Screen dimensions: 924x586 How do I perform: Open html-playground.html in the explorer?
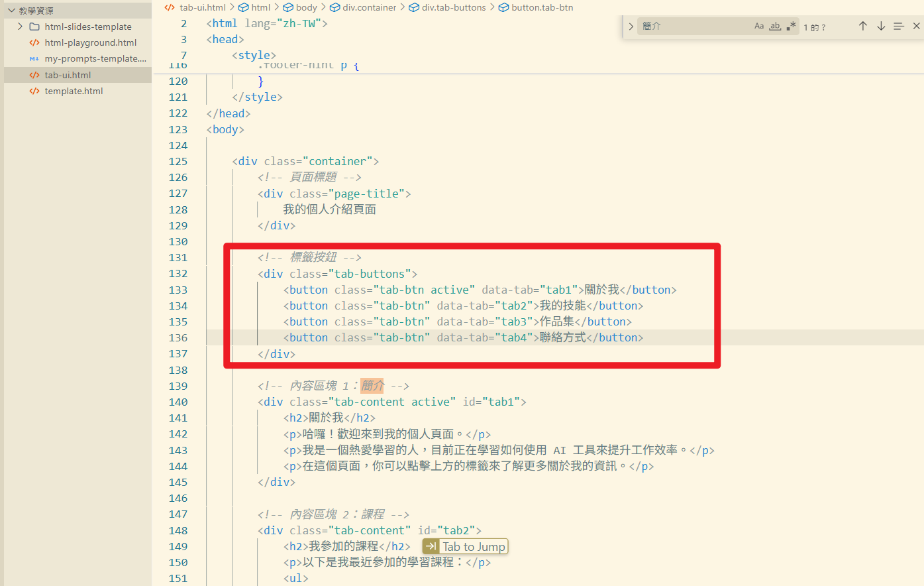(90, 42)
